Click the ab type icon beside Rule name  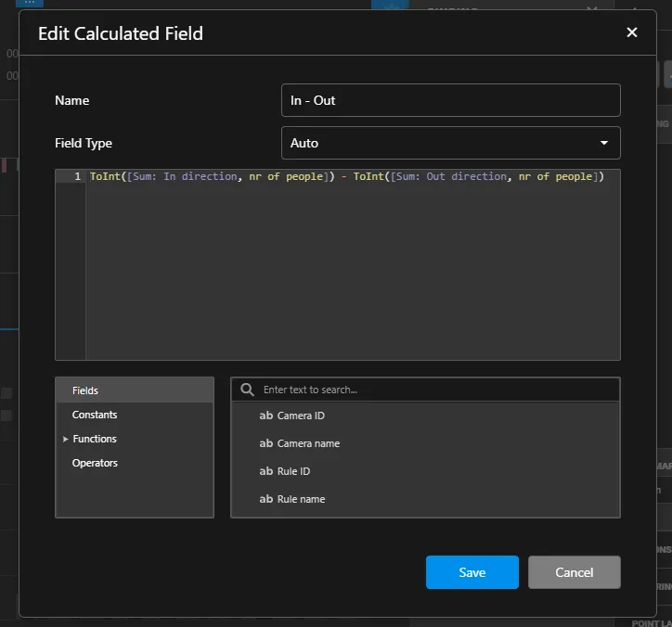[266, 499]
